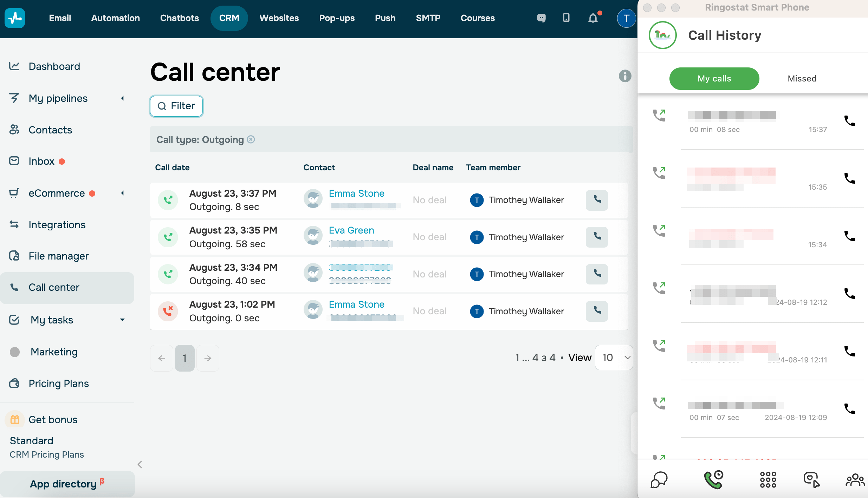Go to Chatbots

pyautogui.click(x=180, y=18)
